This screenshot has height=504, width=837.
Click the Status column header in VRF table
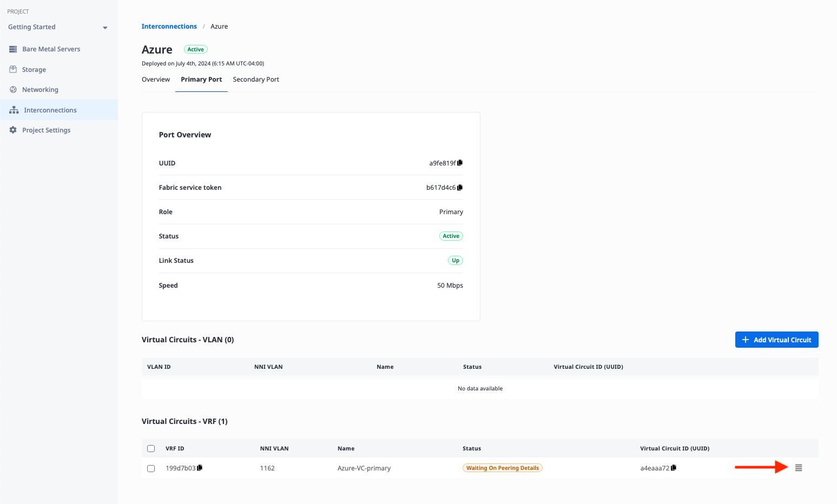point(472,448)
